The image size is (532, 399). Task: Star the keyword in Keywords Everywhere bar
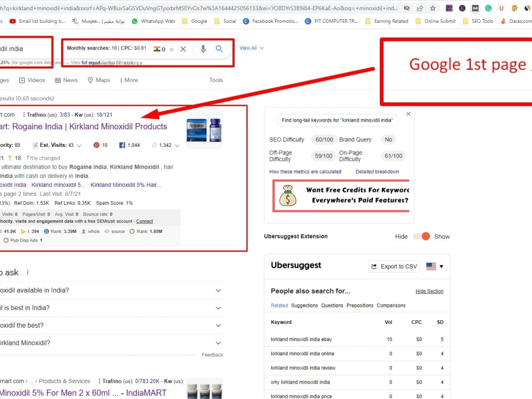(x=172, y=49)
